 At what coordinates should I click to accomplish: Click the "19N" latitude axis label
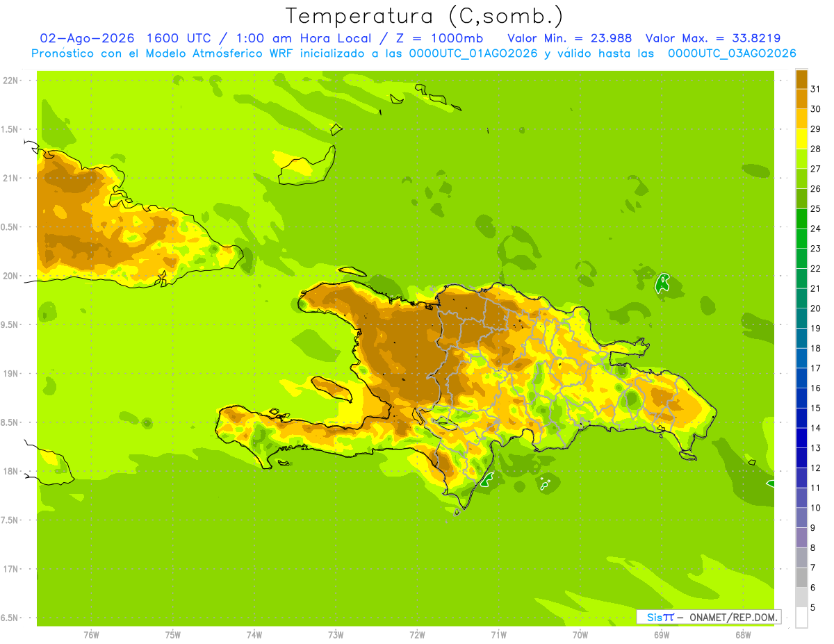10,374
